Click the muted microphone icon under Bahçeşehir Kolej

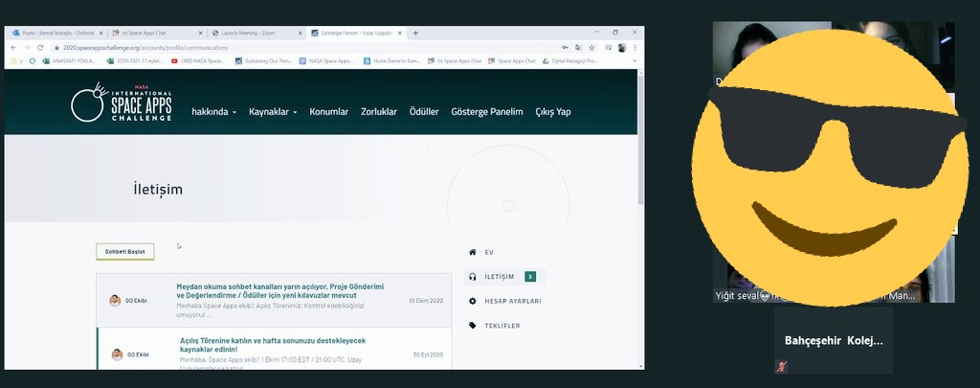(781, 367)
